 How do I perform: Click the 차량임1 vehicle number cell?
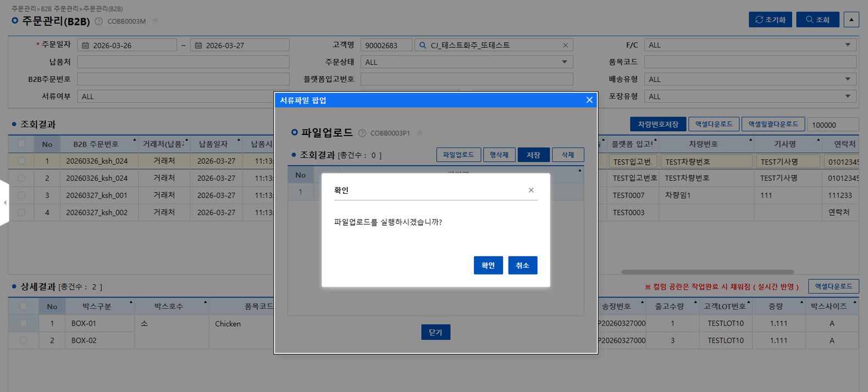[x=707, y=195]
